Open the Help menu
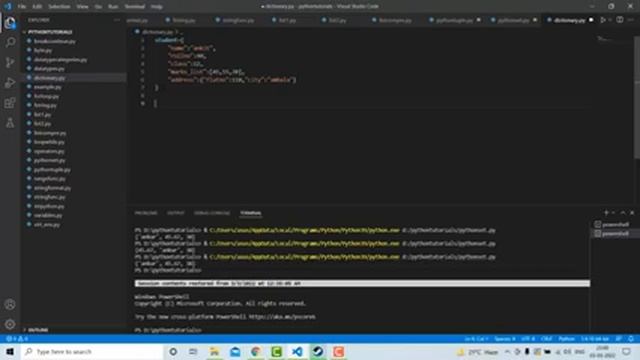This screenshot has width=640, height=360. 157,7
